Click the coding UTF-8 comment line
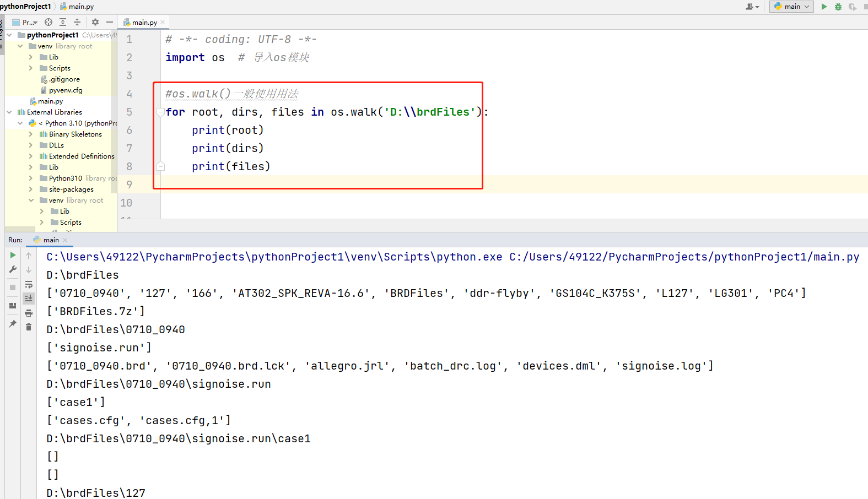The height and width of the screenshot is (499, 868). coord(241,39)
